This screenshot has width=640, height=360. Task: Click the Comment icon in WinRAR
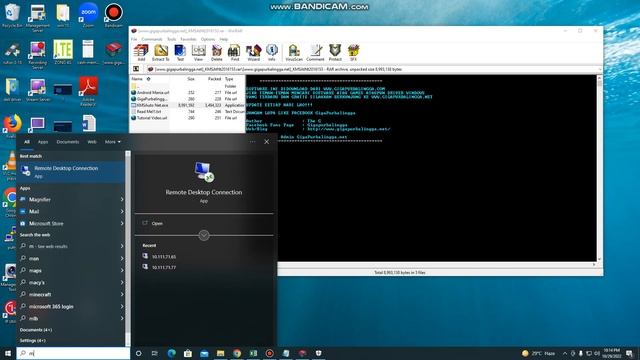315,53
